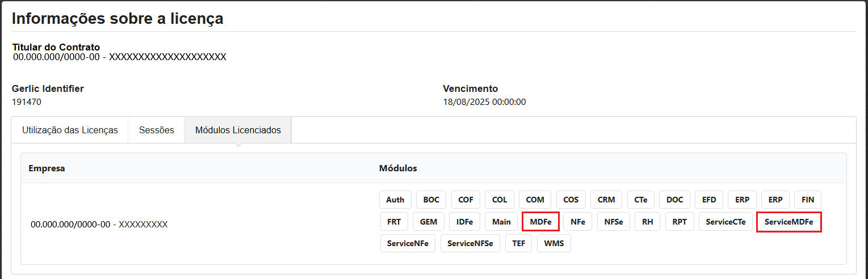
Task: Select the Módulos Licenciados tab
Action: [x=238, y=130]
